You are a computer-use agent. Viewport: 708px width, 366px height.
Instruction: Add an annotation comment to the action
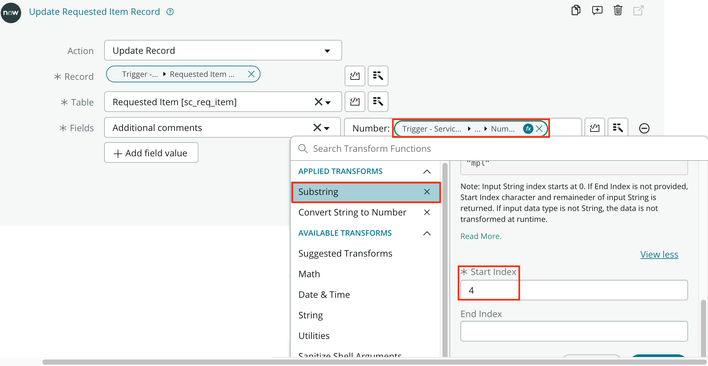pos(597,10)
